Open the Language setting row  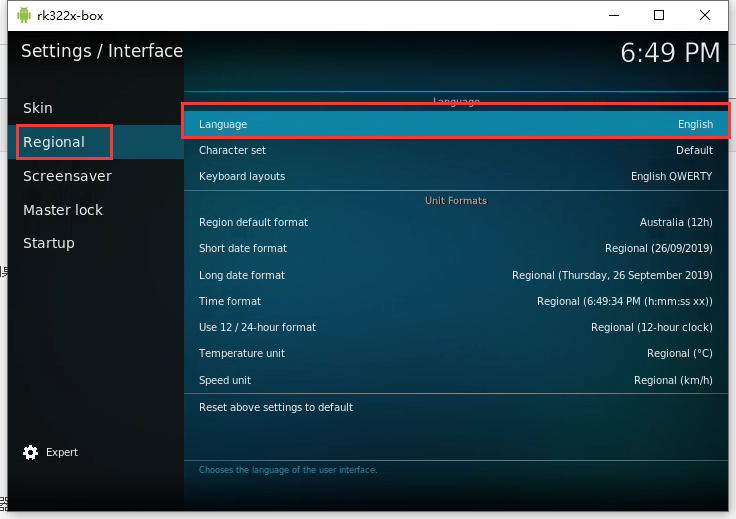point(456,124)
